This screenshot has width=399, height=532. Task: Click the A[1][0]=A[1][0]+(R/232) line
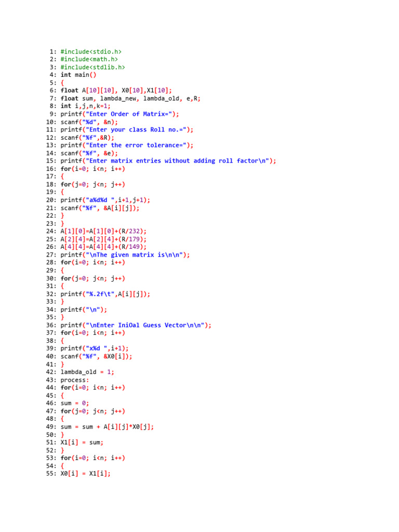tap(103, 231)
